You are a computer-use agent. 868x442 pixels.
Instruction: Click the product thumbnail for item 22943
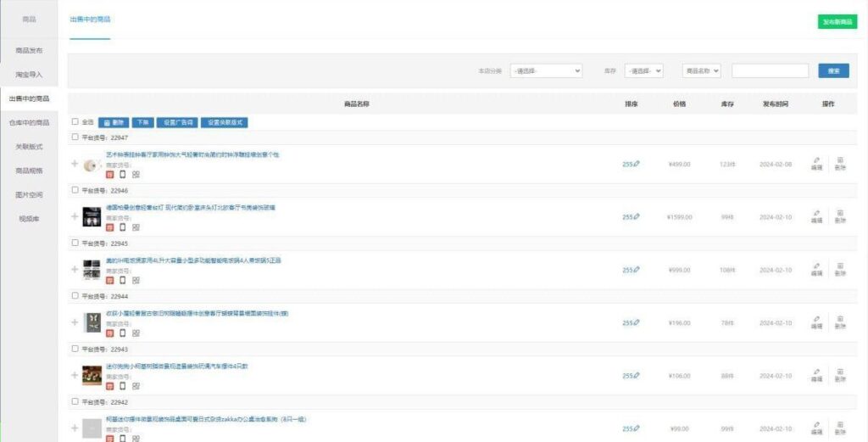pos(92,375)
